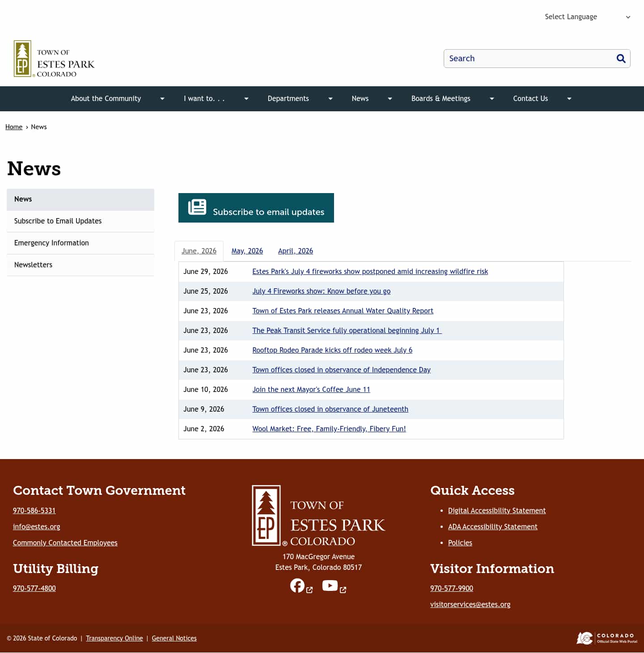Expand the Boards & Meetings menu arrow
644x653 pixels.
coord(492,99)
